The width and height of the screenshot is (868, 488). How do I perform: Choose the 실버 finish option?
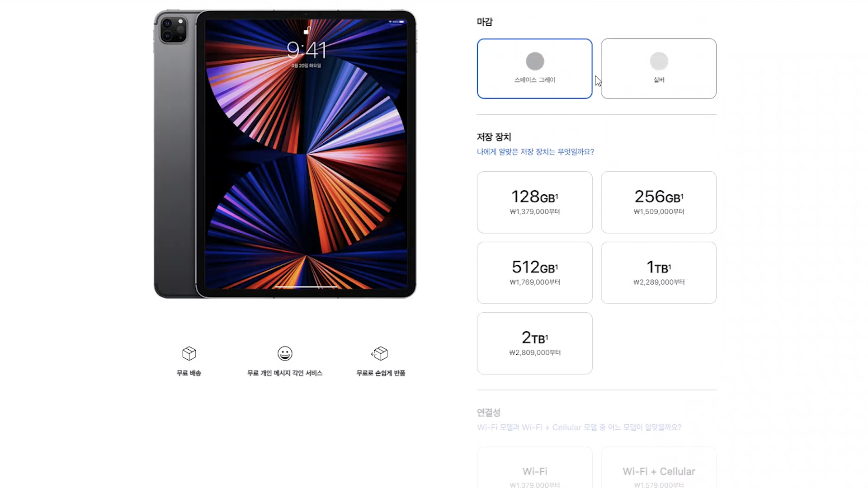[x=659, y=69]
